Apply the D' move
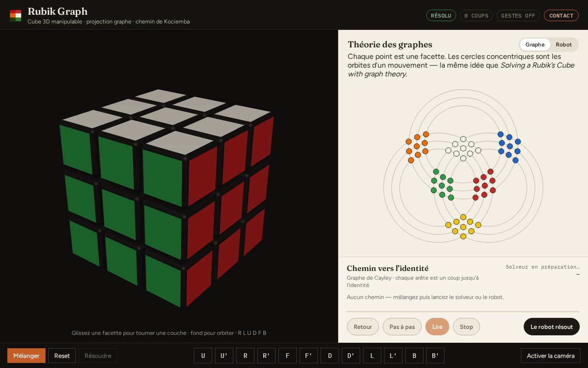This screenshot has width=588, height=368. point(351,356)
